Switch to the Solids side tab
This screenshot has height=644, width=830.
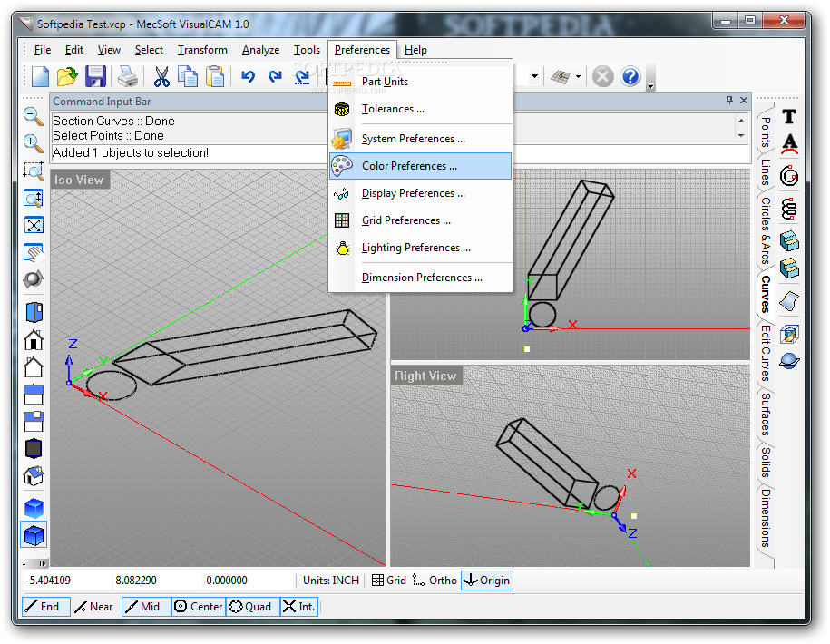[x=766, y=462]
